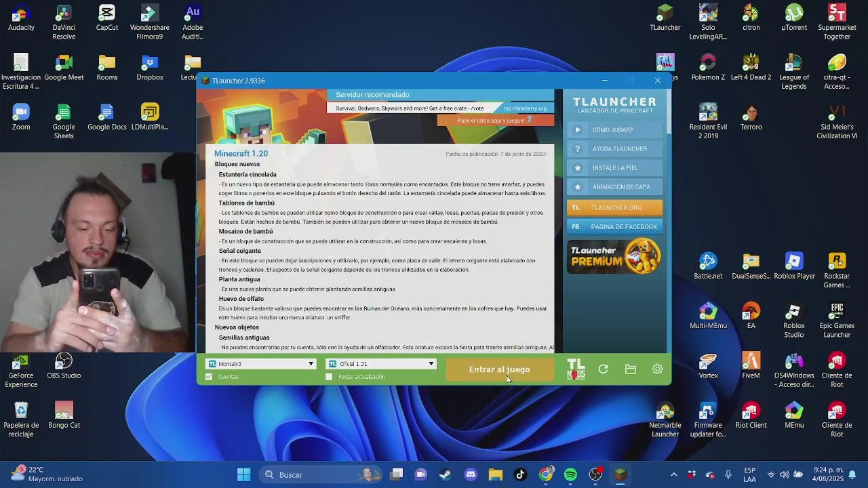868x488 pixels.
Task: Open Supermarket Together desktop icon
Action: 837,22
